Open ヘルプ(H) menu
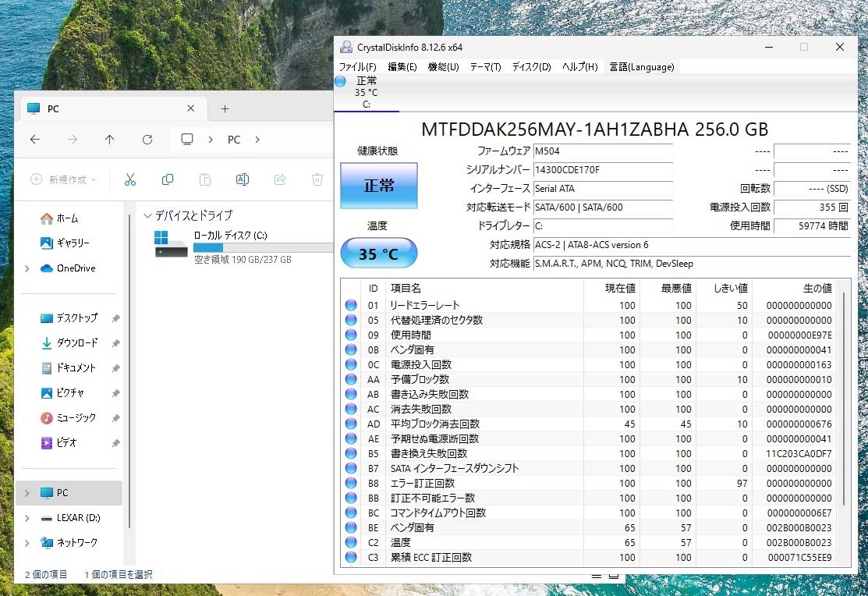 tap(580, 67)
